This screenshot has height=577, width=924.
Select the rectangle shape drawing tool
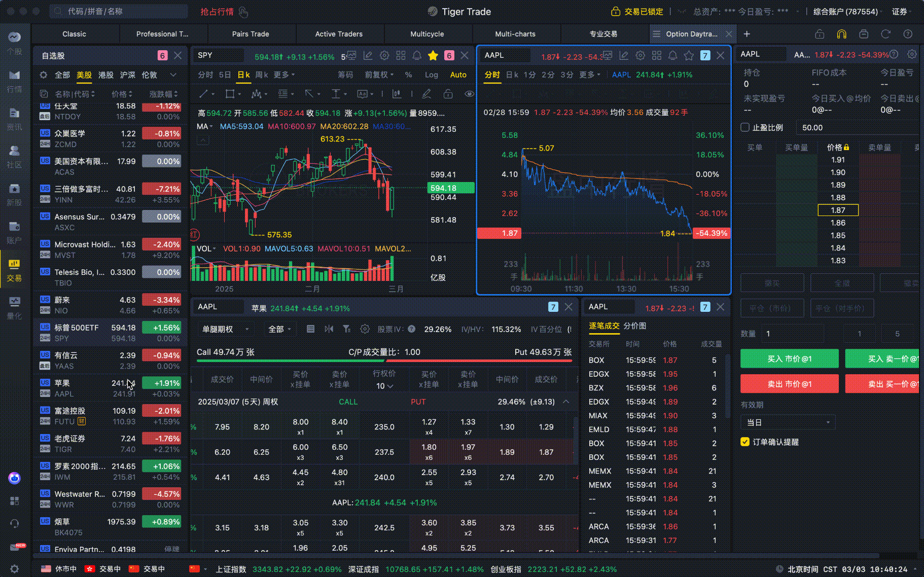click(230, 94)
